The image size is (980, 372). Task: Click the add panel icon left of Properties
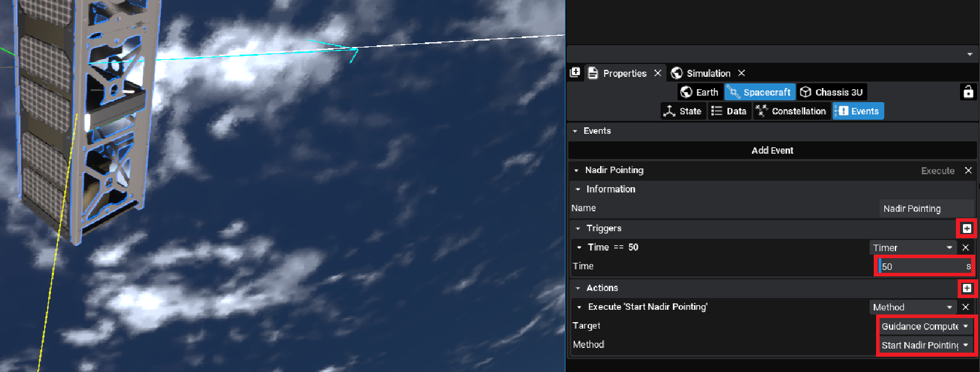click(575, 72)
